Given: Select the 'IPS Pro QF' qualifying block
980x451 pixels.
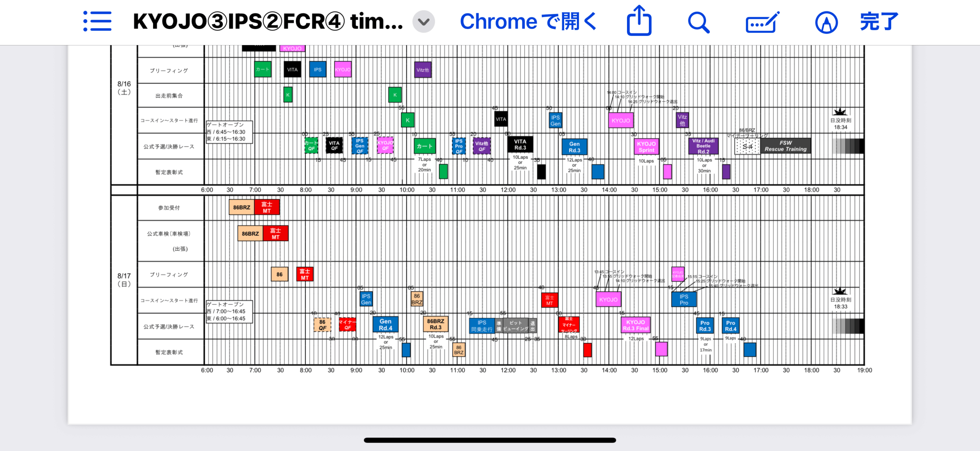Looking at the screenshot, I should point(459,146).
